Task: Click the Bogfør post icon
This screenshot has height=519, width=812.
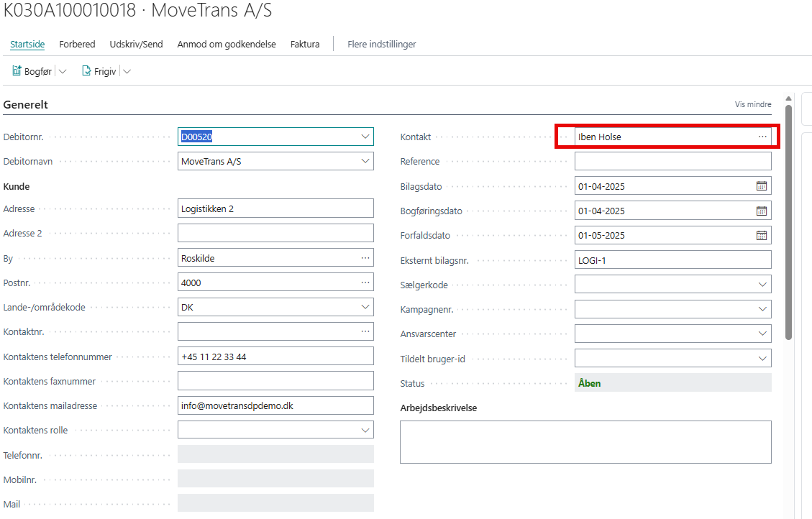Action: (17, 71)
